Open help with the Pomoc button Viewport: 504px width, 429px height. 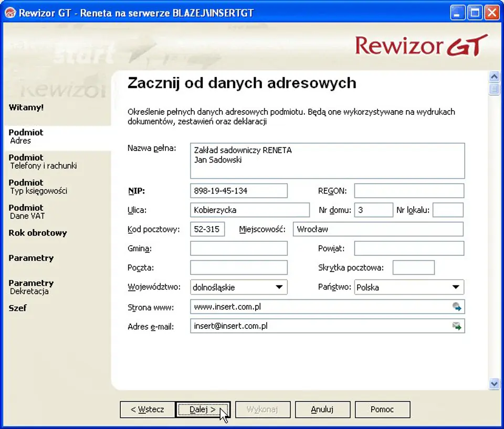[x=383, y=410]
